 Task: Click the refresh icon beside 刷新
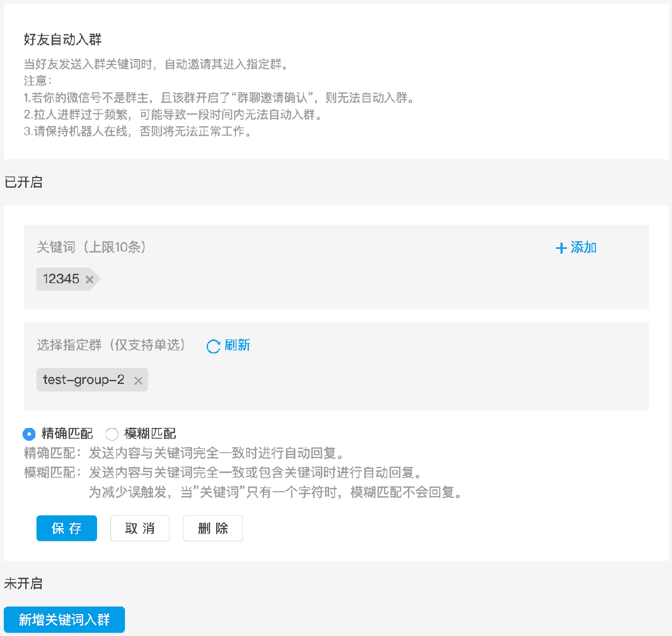(213, 346)
